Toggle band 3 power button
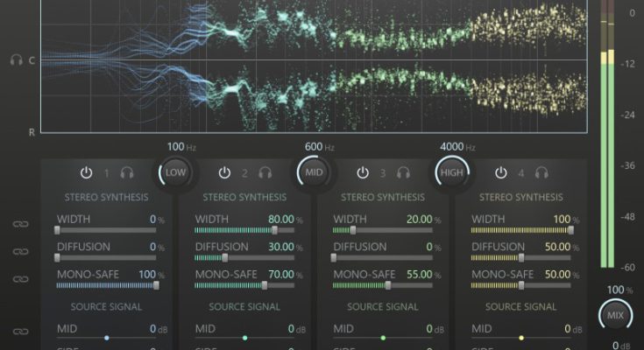The image size is (644, 350). pyautogui.click(x=363, y=173)
